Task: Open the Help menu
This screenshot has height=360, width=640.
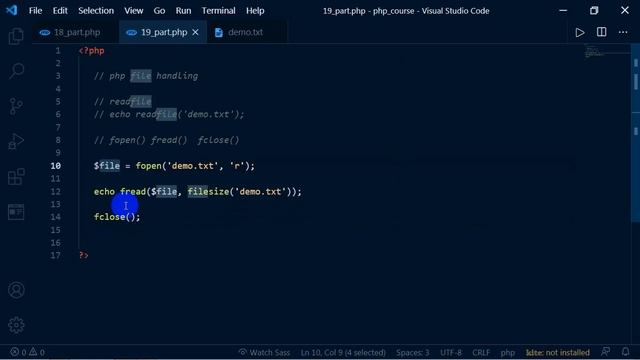Action: (255, 11)
